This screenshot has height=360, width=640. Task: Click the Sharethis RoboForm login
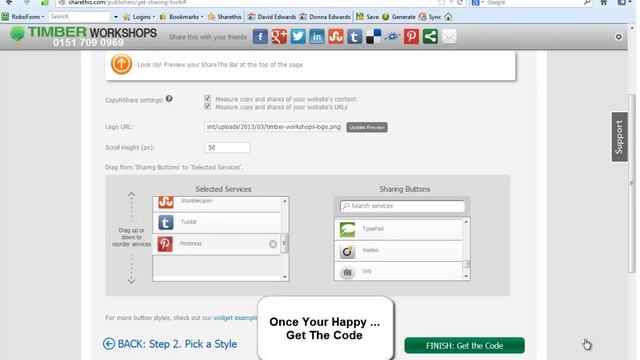click(224, 17)
